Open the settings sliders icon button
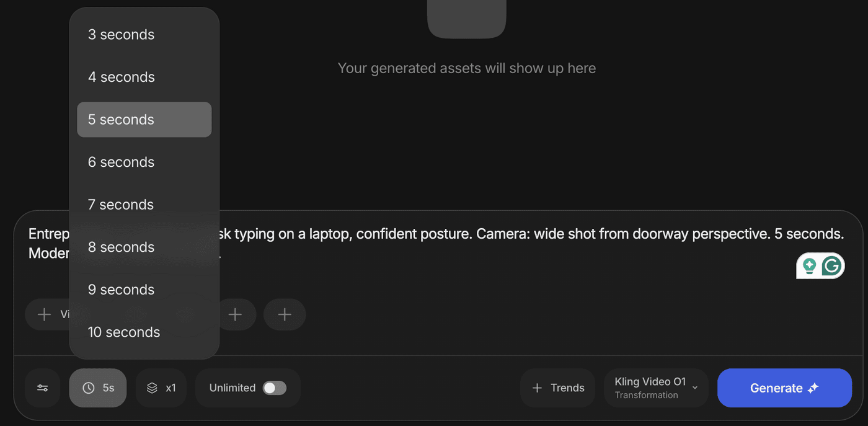 click(x=42, y=388)
